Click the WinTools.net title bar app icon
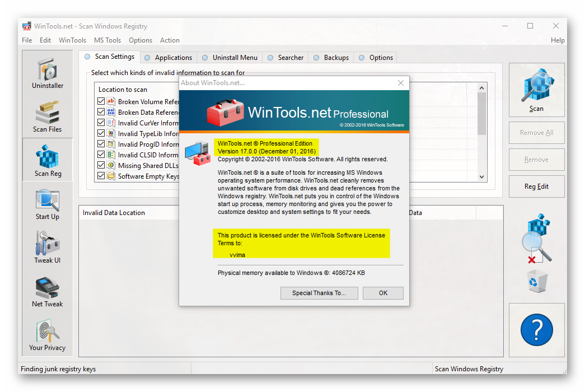 click(x=26, y=26)
